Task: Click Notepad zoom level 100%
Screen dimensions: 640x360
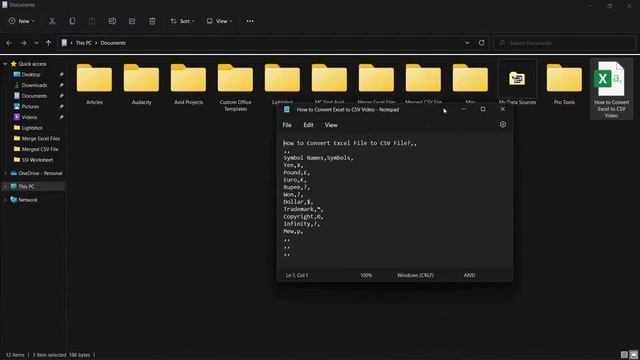Action: click(366, 275)
